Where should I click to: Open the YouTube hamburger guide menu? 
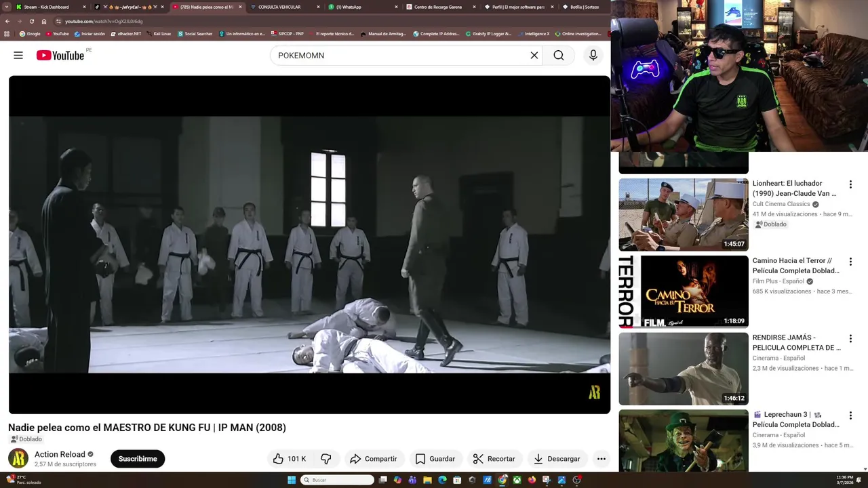coord(18,56)
